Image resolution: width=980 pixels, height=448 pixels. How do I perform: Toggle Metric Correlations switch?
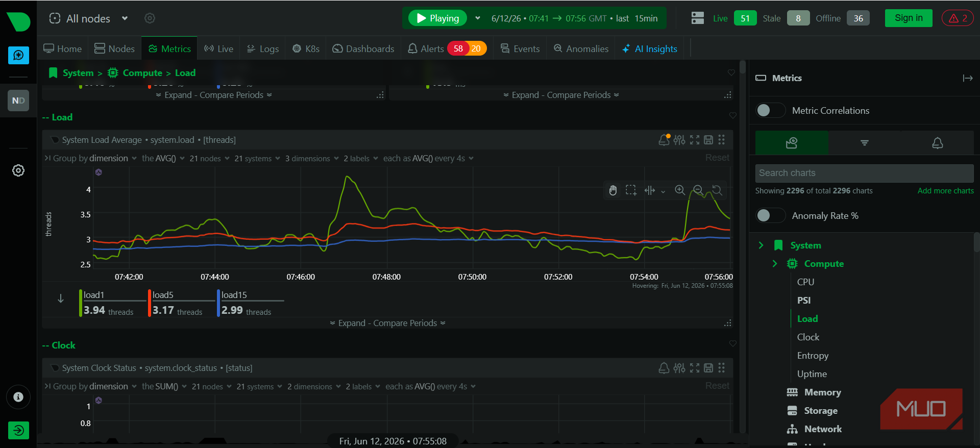pyautogui.click(x=771, y=110)
